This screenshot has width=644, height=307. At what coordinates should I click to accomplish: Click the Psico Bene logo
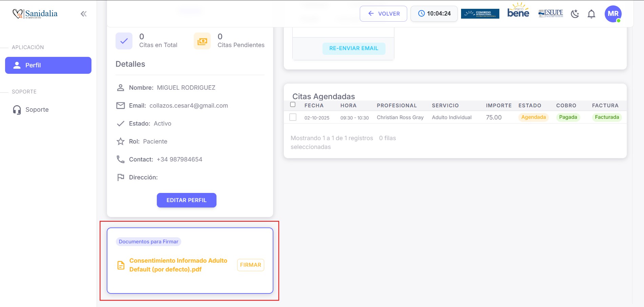518,11
